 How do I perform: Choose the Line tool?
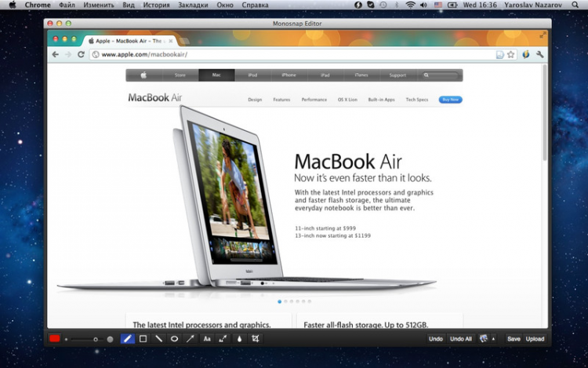[159, 339]
